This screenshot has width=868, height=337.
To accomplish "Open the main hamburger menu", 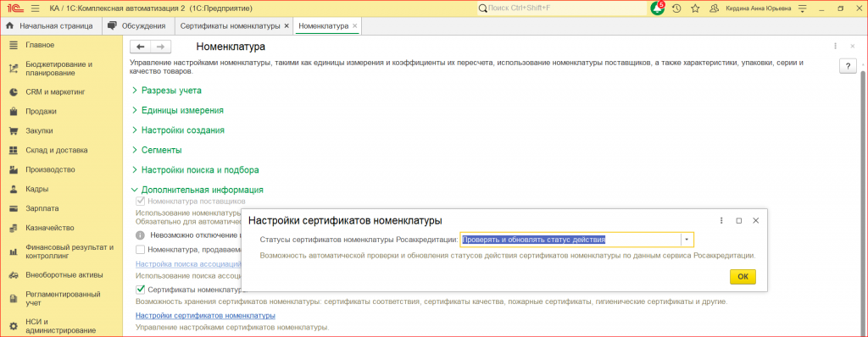I will (x=36, y=8).
